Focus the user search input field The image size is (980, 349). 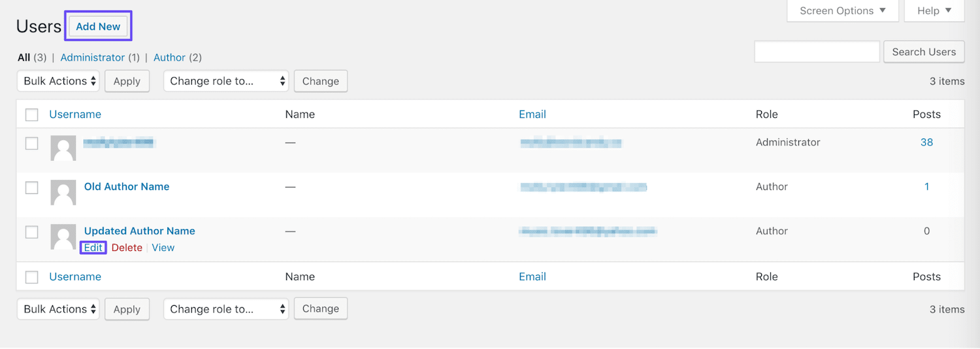point(817,52)
